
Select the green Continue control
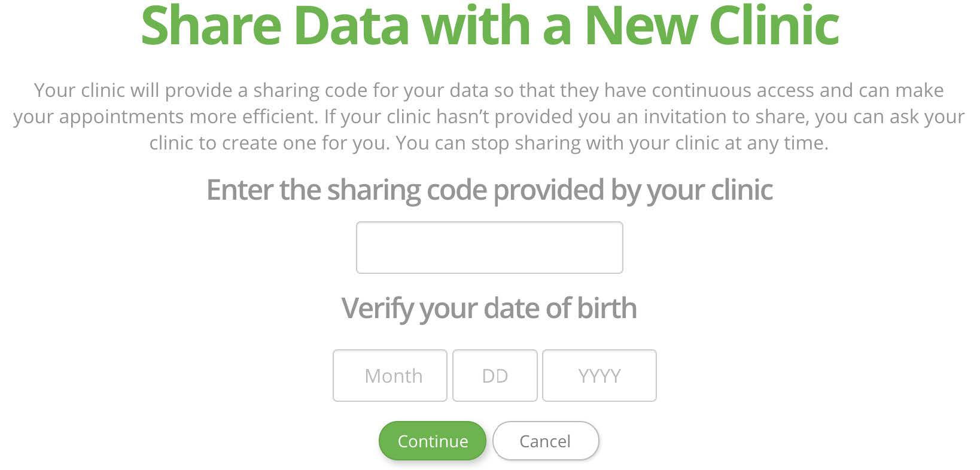[432, 441]
